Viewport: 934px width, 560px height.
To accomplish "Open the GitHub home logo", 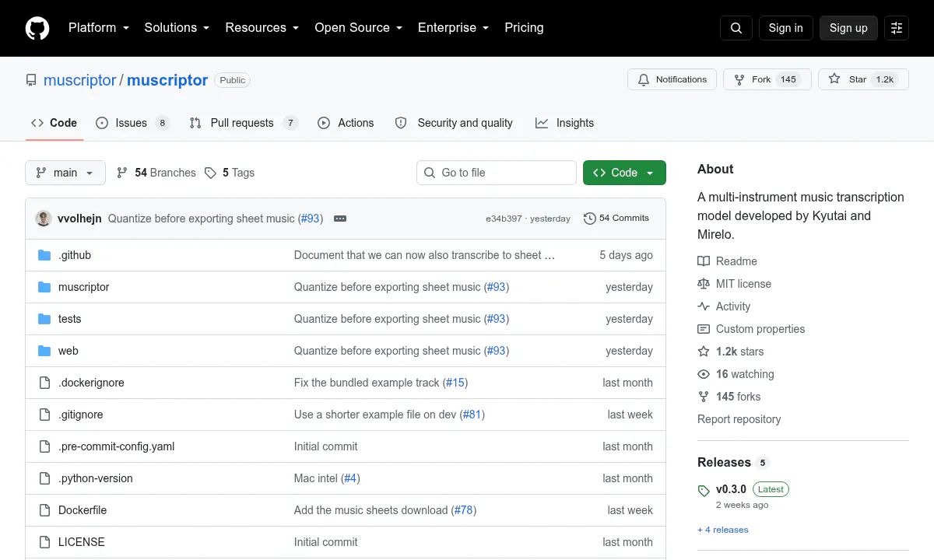I will (x=37, y=28).
